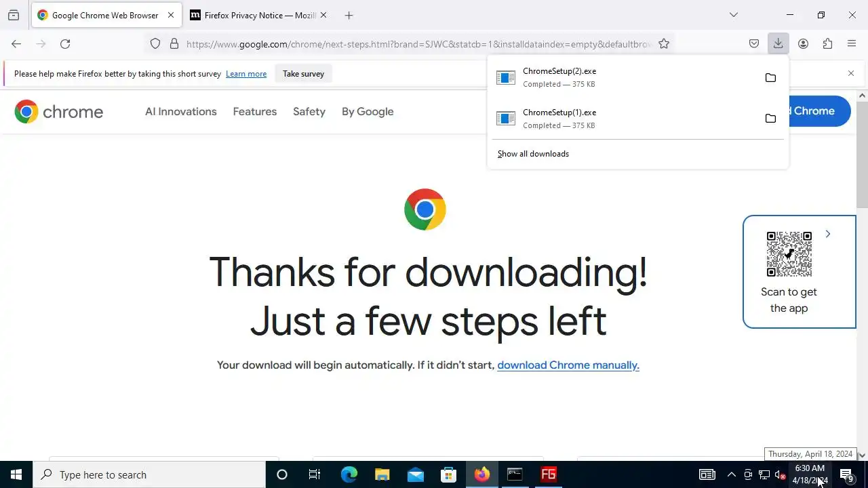868x488 pixels.
Task: Open tracking protection shield icon
Action: pyautogui.click(x=155, y=44)
